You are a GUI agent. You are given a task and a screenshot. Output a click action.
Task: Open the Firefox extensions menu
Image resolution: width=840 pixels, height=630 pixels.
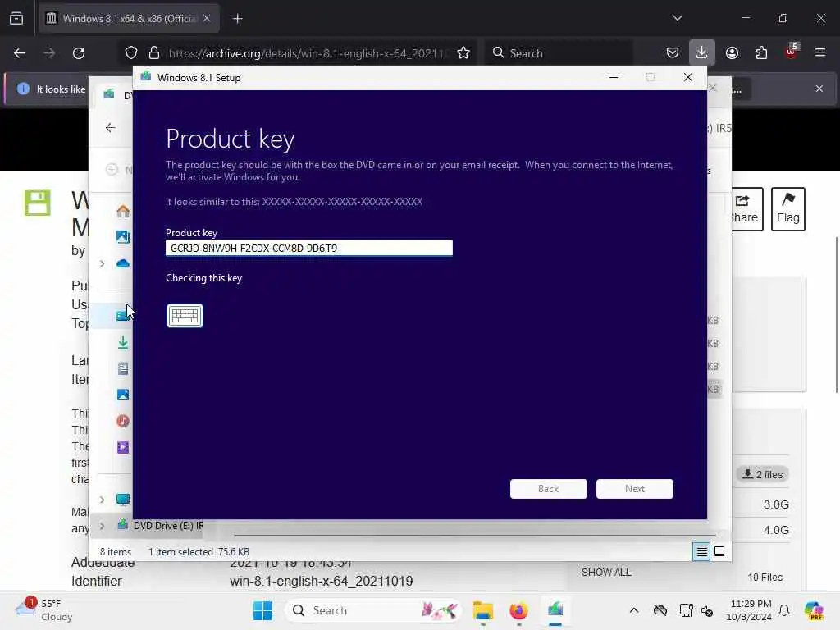pyautogui.click(x=761, y=53)
